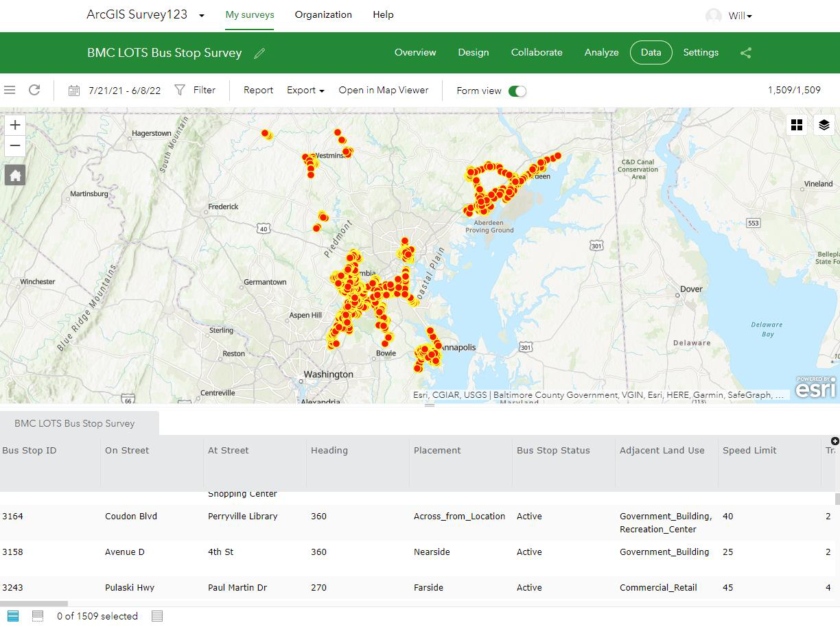Viewport: 840px width, 627px height.
Task: Zoom in on the map
Action: point(15,125)
